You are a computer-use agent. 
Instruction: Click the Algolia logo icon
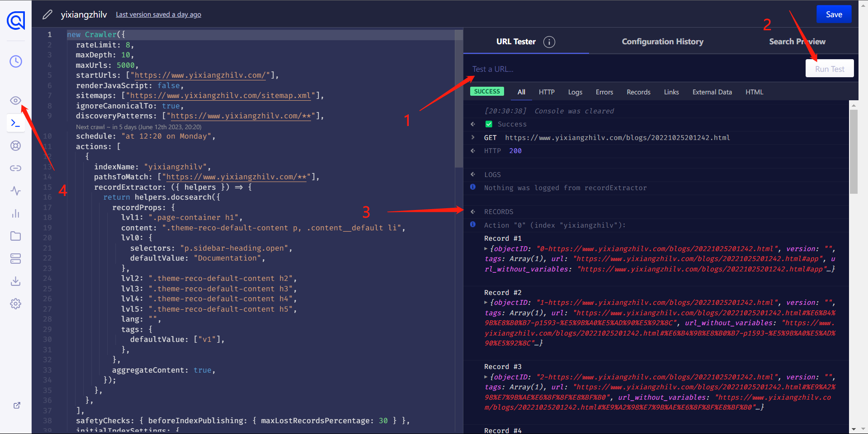coord(16,20)
